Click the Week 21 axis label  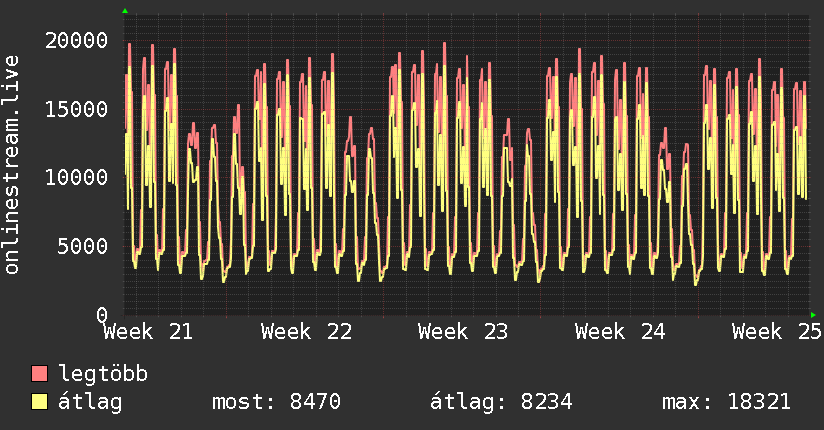pos(148,332)
